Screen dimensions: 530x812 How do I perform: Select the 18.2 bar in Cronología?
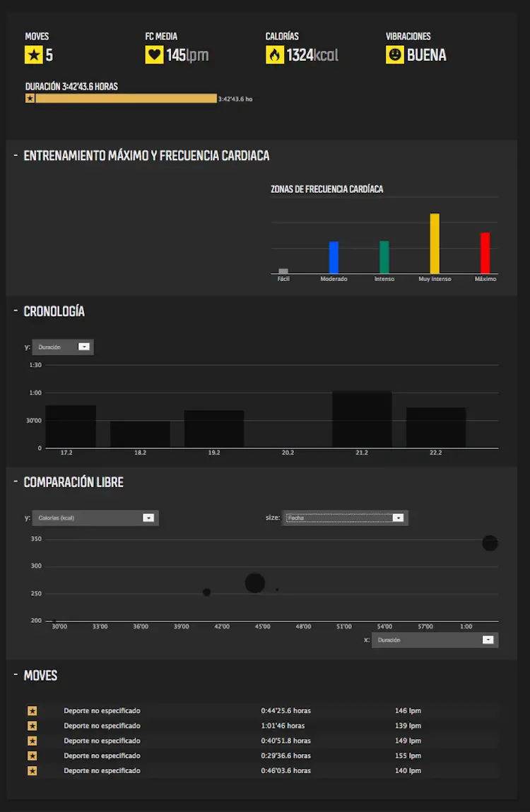click(141, 434)
